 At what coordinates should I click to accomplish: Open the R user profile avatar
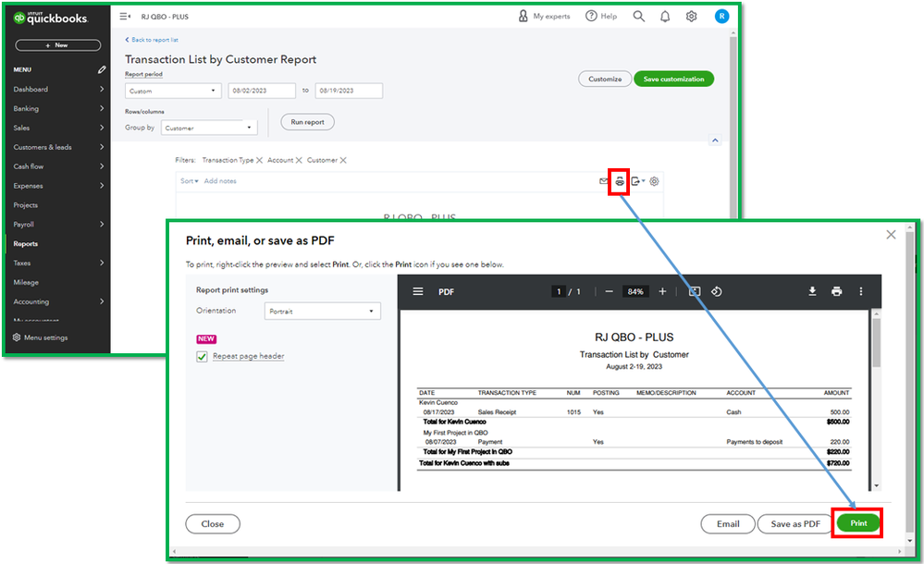point(721,17)
